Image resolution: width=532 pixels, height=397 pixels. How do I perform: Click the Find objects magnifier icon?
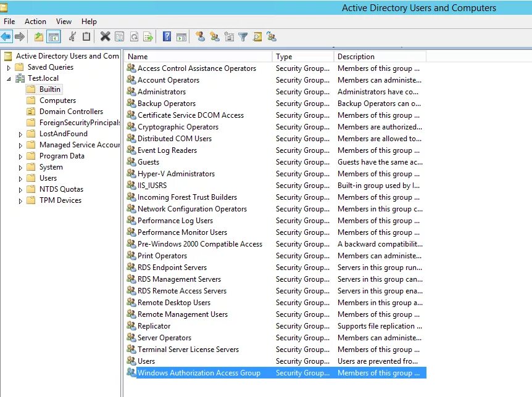point(257,36)
